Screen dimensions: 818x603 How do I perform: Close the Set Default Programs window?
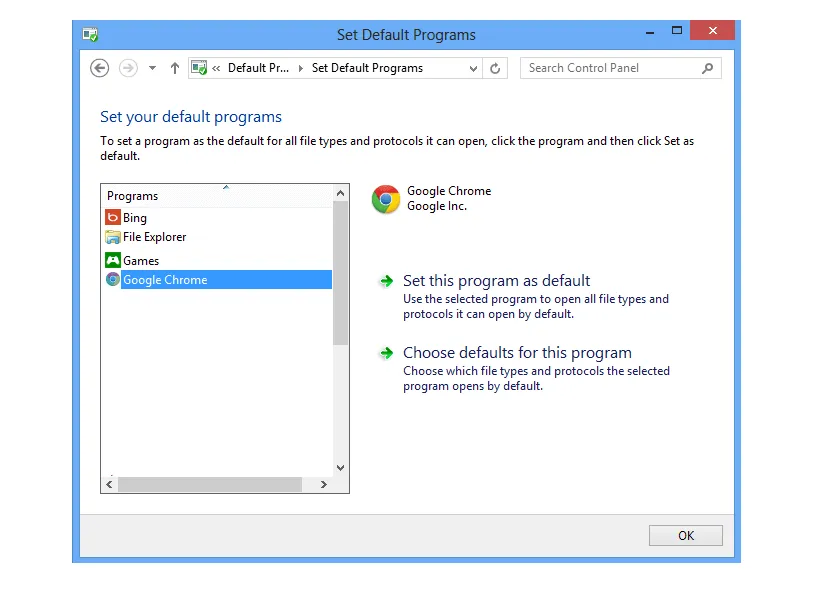click(x=713, y=31)
